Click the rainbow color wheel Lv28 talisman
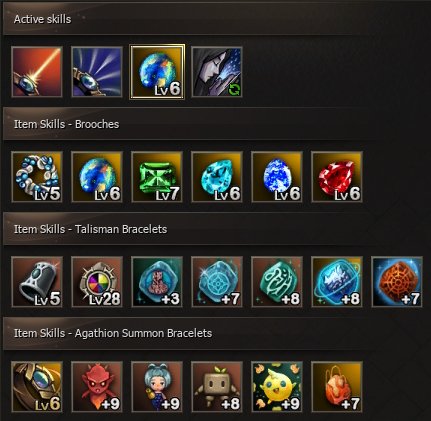The height and width of the screenshot is (421, 431). pyautogui.click(x=97, y=282)
